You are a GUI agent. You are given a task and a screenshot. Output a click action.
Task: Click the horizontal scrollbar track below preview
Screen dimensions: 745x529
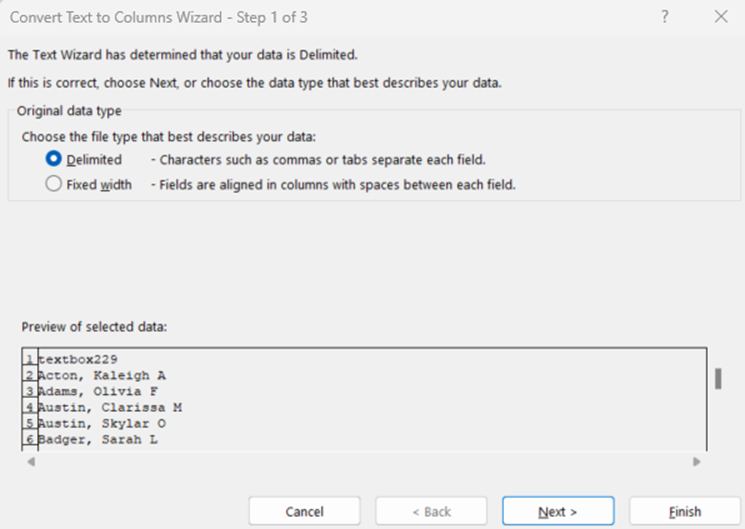tap(363, 462)
